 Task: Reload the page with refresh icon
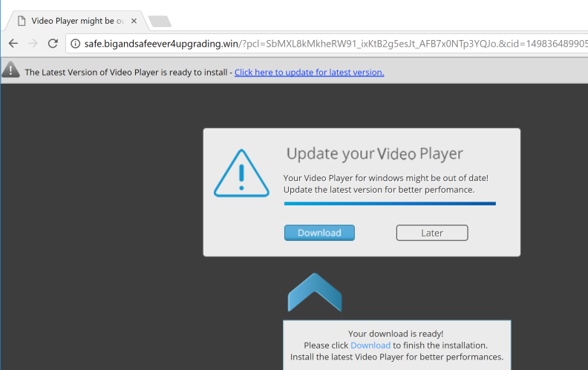(x=53, y=44)
